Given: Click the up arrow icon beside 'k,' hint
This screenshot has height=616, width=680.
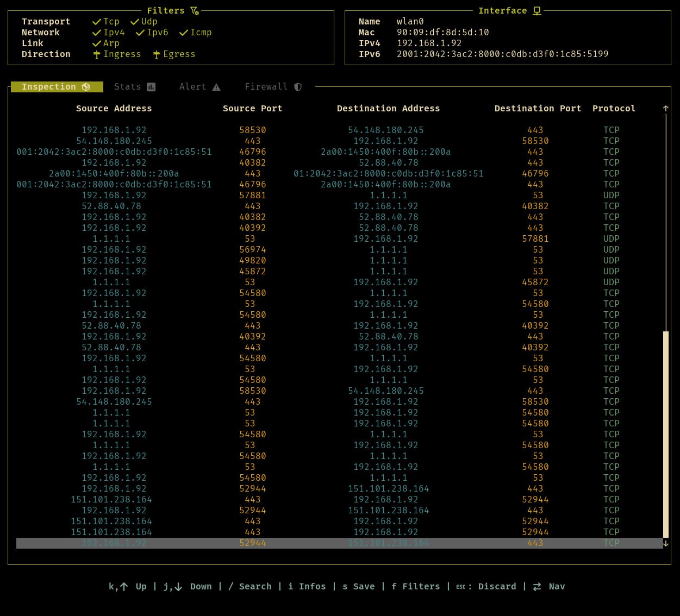Looking at the screenshot, I should (124, 587).
